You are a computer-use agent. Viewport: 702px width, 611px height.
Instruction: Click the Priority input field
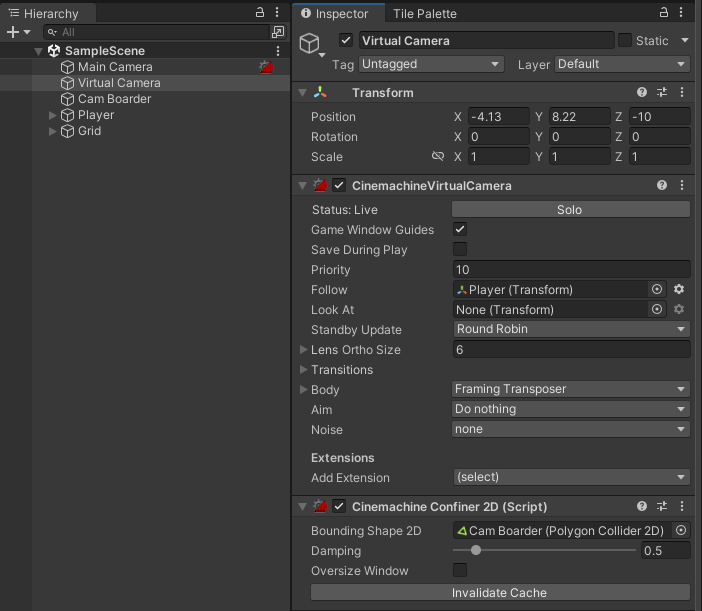[x=572, y=269]
